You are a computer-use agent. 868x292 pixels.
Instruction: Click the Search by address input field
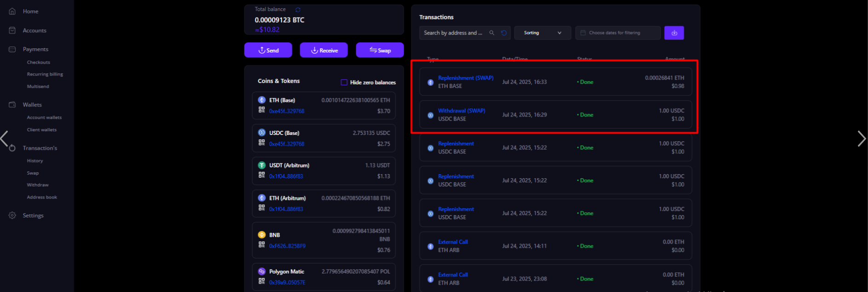453,33
